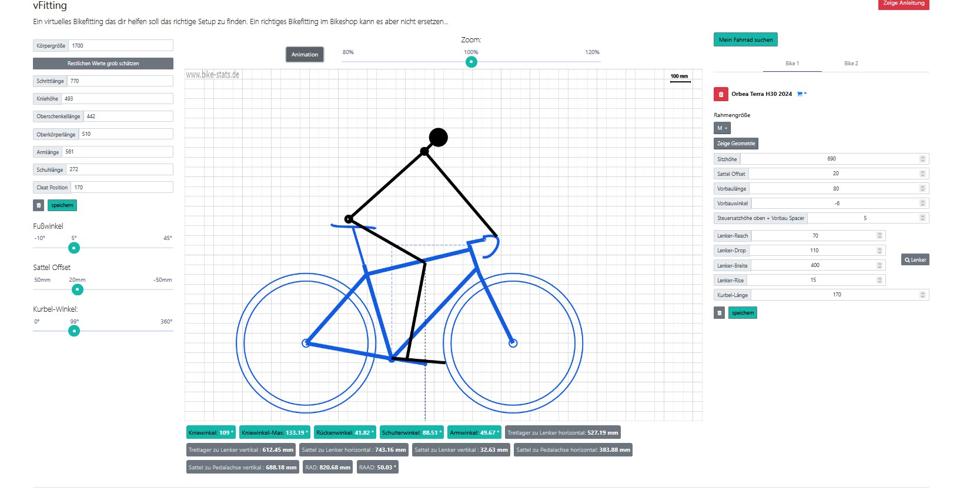Select the Bike 1 tab

[792, 64]
